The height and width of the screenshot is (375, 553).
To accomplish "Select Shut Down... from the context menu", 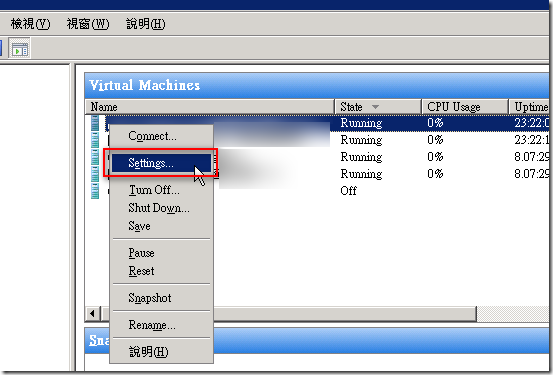I will (162, 208).
